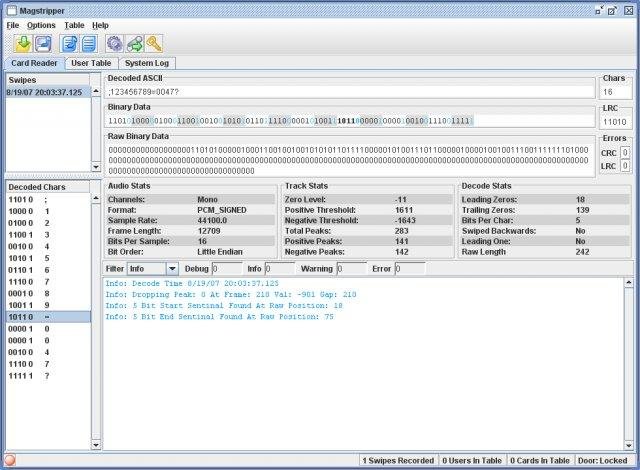Open the Options menu
Viewport: 640px width, 470px height.
[41, 24]
